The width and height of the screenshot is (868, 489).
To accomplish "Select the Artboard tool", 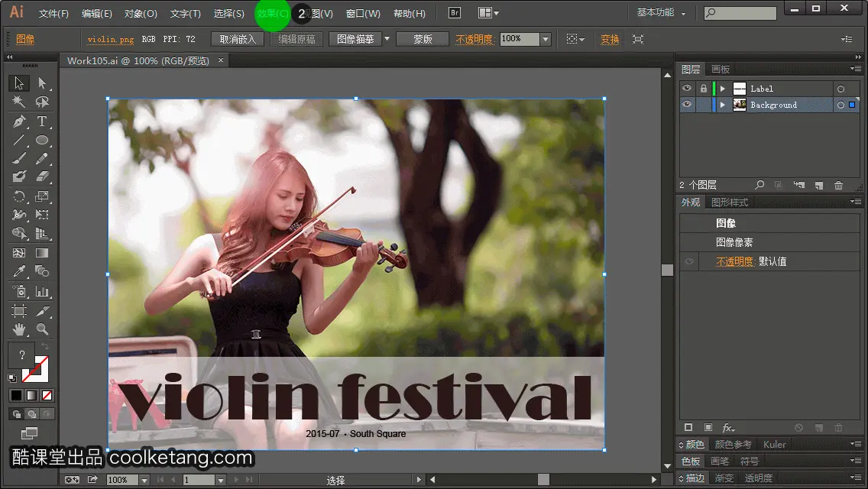I will [x=19, y=311].
